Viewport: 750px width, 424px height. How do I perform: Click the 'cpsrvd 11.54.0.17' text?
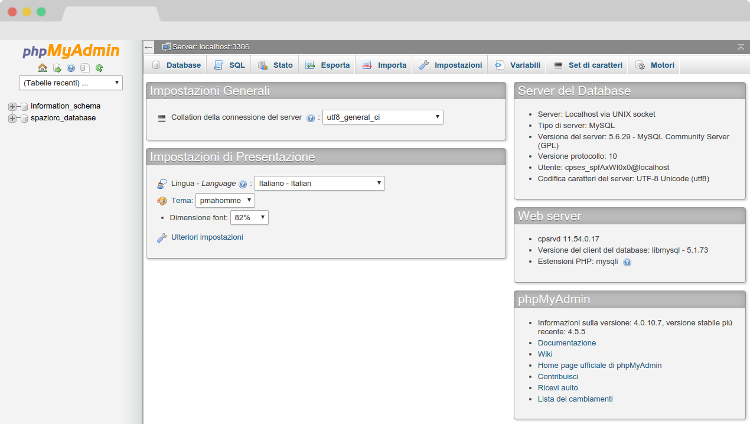(568, 239)
